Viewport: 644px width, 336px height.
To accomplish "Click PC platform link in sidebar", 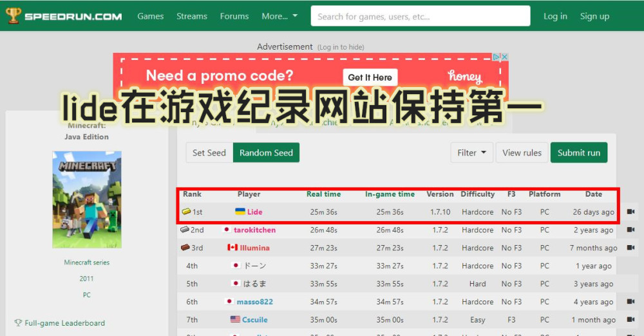I will [87, 295].
